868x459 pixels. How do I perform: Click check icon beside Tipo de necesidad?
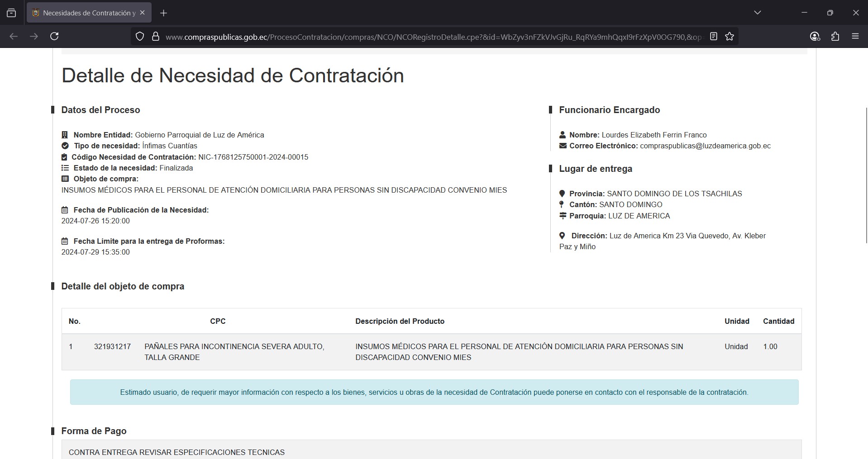pos(65,146)
